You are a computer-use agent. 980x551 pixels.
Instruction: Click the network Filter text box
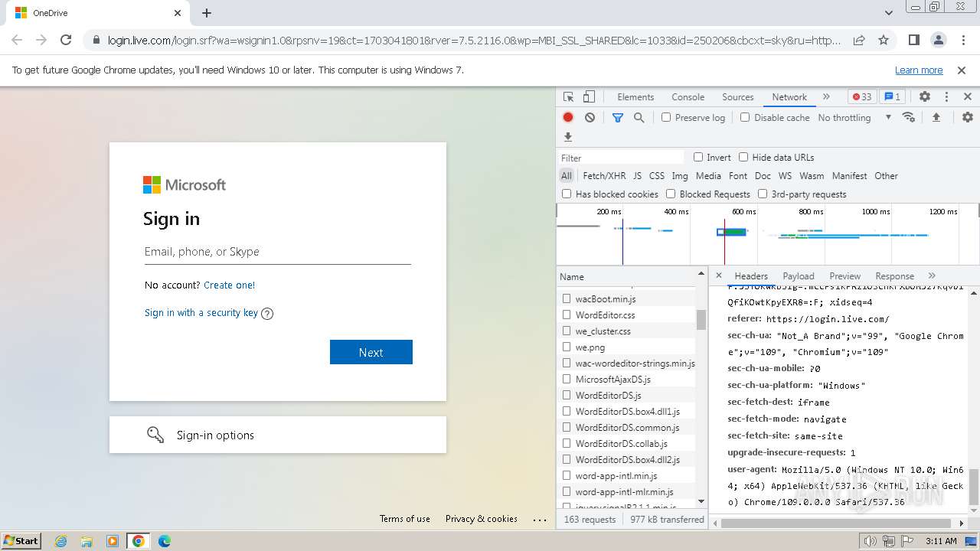[x=622, y=158]
